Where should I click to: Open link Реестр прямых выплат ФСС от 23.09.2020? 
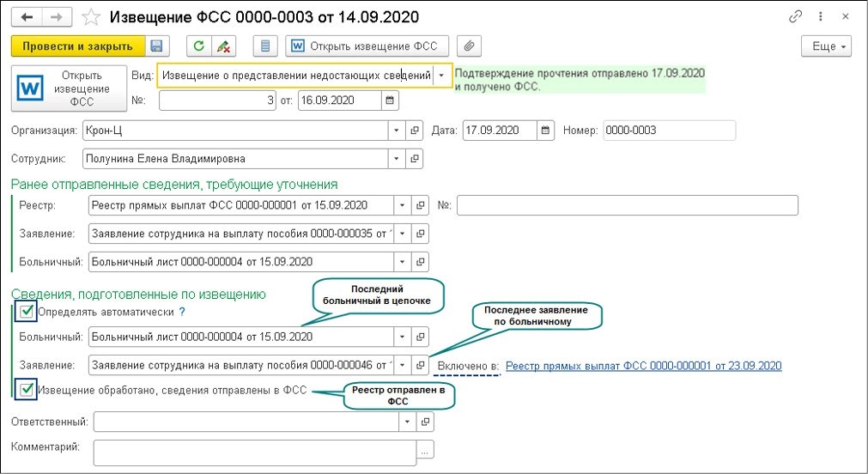click(643, 366)
